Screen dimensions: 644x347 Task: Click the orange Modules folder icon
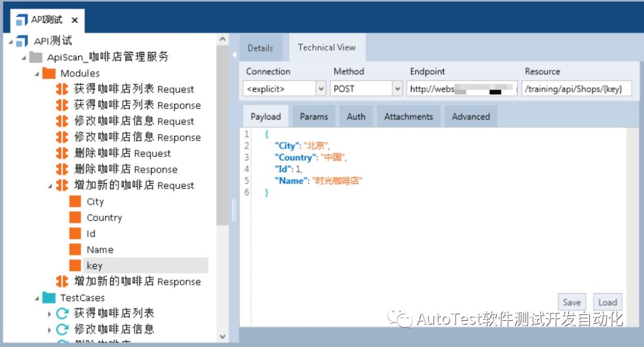[49, 73]
